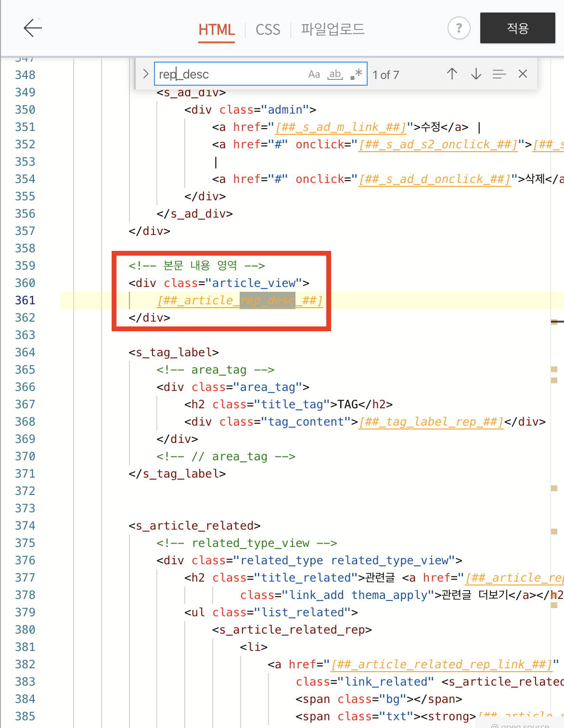Screen dimensions: 564x728
Task: Click the <s_article_related> opening tag
Action: (194, 526)
